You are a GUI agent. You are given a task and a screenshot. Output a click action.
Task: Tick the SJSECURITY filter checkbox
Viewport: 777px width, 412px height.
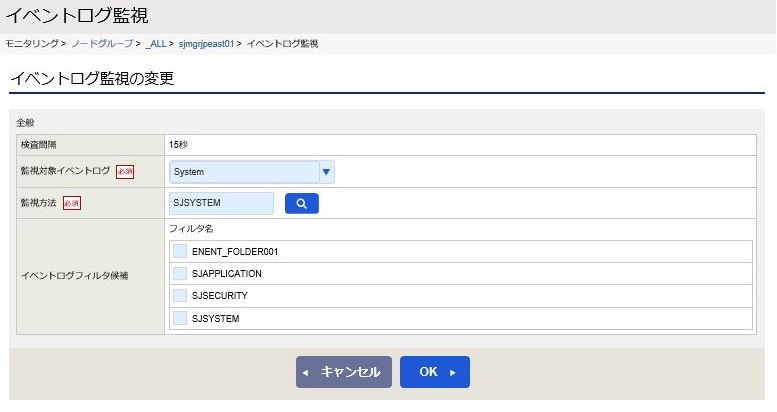180,295
